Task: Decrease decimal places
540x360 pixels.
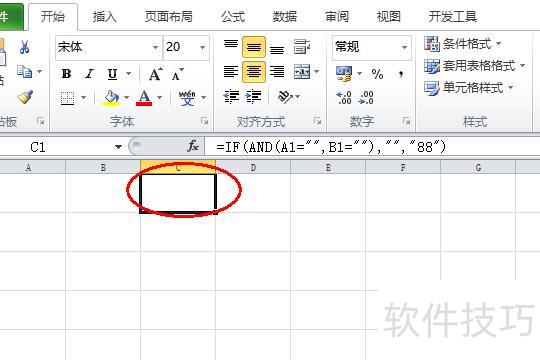Action: click(x=366, y=98)
